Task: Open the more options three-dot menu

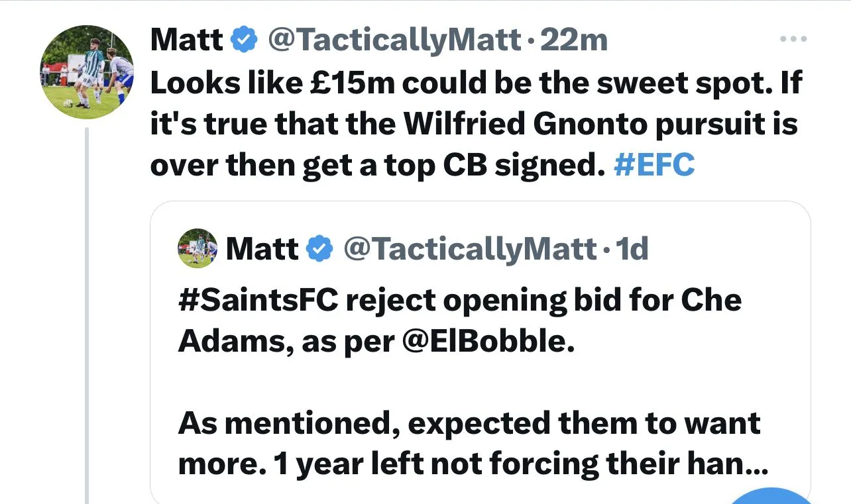Action: point(792,40)
